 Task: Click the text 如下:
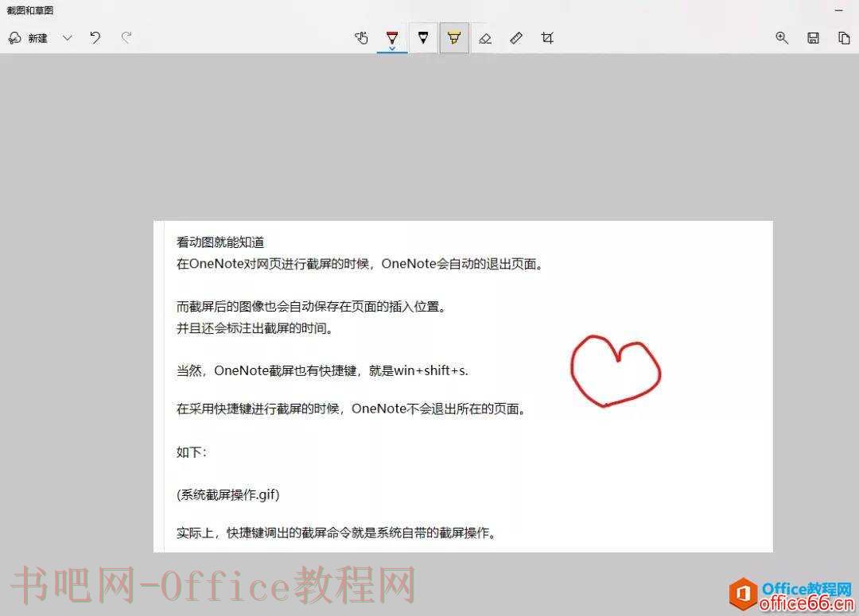(191, 452)
